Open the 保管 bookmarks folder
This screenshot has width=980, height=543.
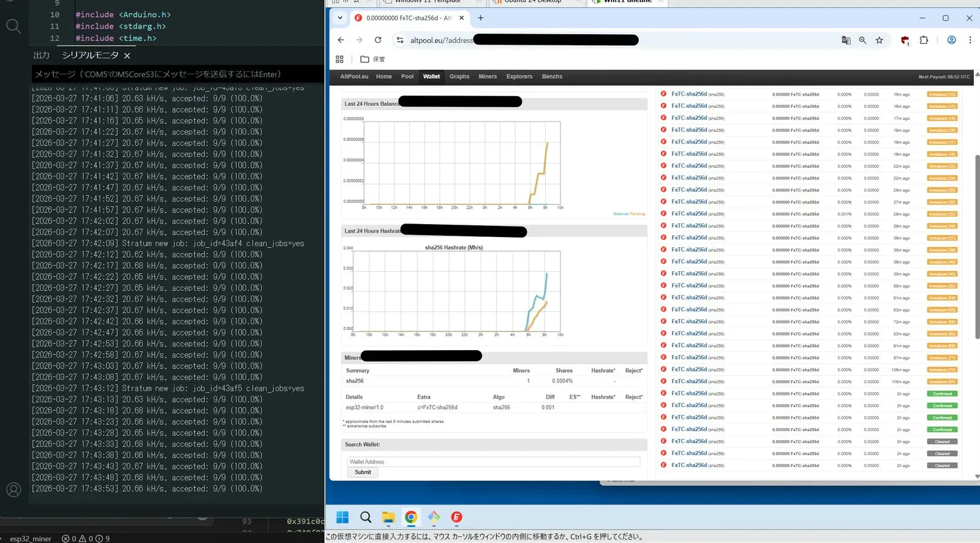click(x=373, y=59)
